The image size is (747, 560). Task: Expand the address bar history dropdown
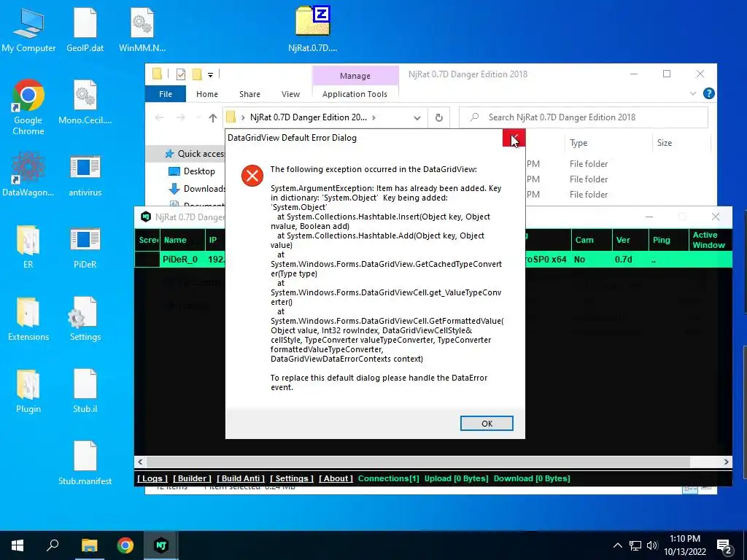point(417,117)
